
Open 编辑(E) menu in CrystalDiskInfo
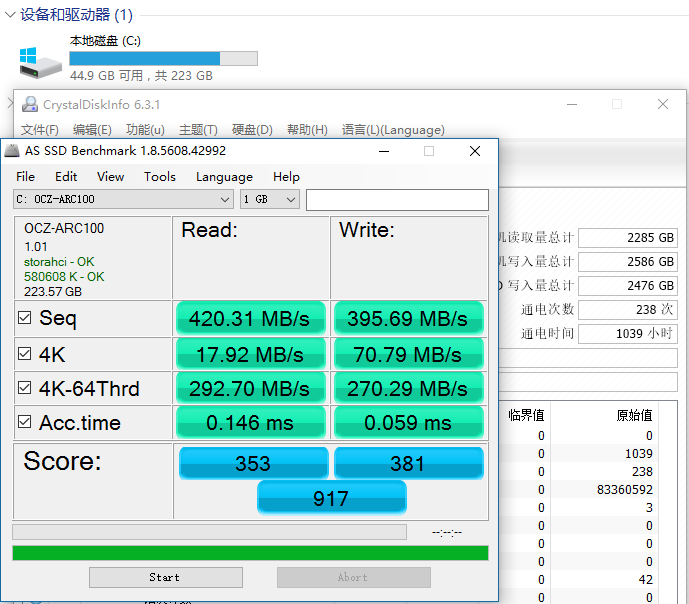point(92,130)
